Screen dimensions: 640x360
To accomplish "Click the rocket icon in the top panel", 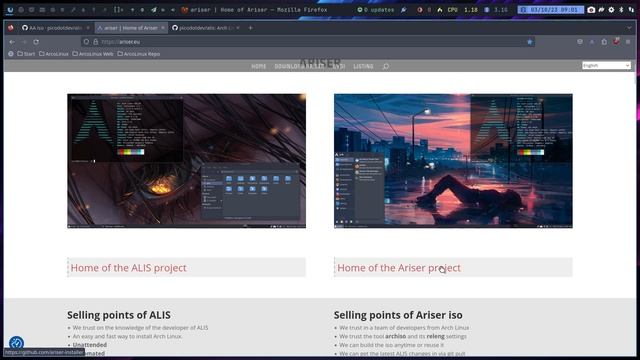I will [x=153, y=9].
